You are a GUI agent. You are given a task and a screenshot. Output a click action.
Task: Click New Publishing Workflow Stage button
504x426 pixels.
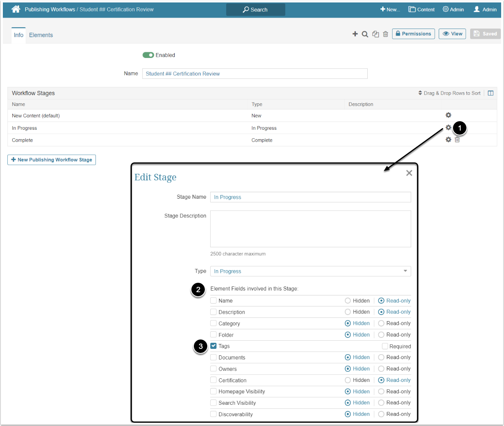point(52,160)
